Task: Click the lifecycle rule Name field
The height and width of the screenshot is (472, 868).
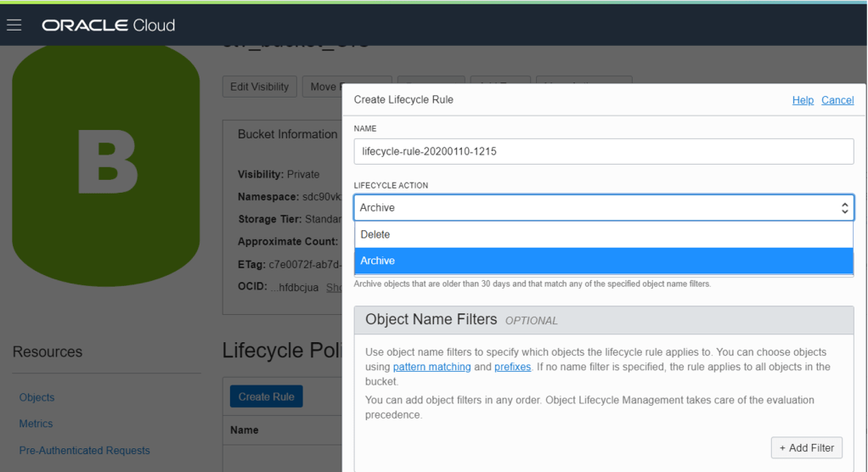Action: [x=603, y=151]
